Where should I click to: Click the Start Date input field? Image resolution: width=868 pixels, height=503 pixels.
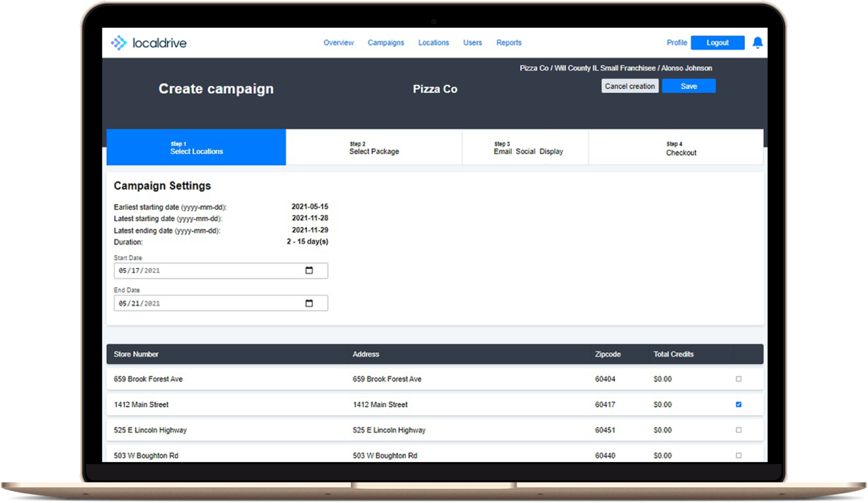click(221, 270)
